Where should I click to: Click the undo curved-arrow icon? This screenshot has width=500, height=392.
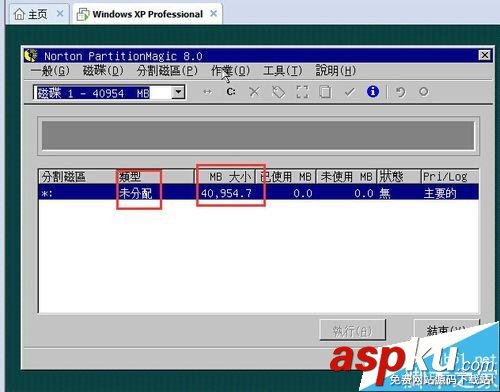(x=400, y=92)
